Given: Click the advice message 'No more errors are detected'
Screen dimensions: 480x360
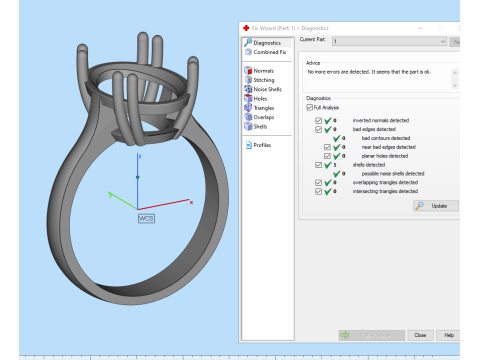Looking at the screenshot, I should (x=369, y=72).
